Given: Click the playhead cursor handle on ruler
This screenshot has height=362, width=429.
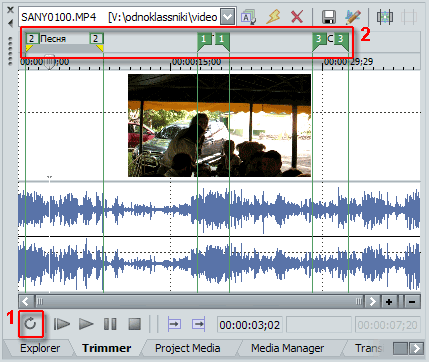Looking at the screenshot, I should click(x=49, y=62).
